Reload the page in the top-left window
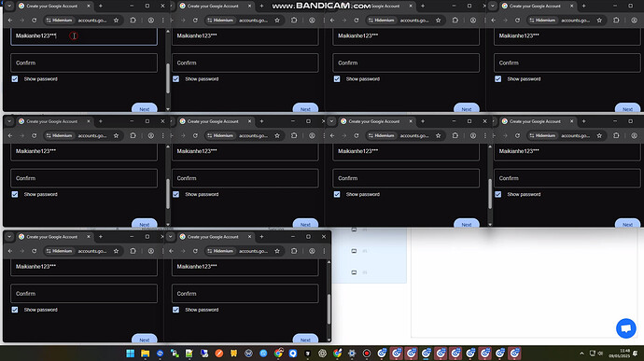 (x=35, y=21)
